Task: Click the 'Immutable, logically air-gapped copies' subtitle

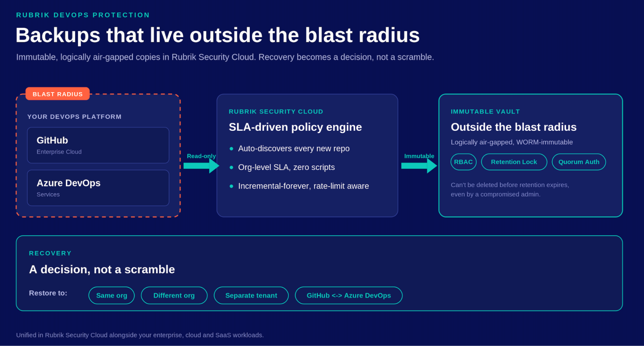Action: (x=225, y=57)
